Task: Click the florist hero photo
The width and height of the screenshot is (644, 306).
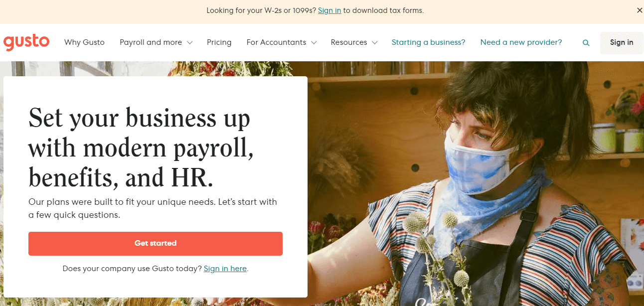Action: point(475,183)
